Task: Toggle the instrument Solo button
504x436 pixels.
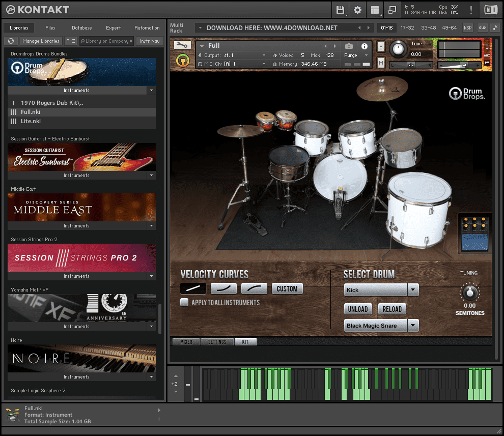Action: pos(381,47)
